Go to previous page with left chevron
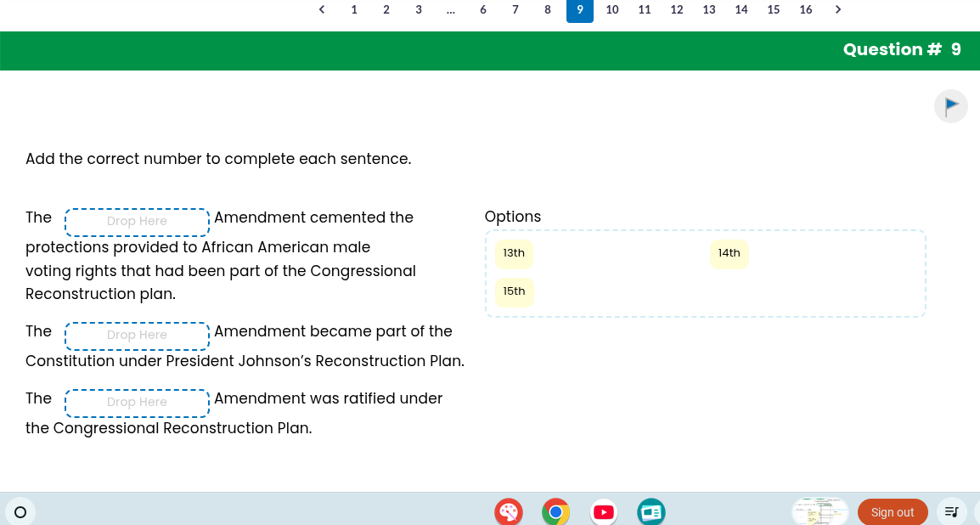 pos(322,9)
